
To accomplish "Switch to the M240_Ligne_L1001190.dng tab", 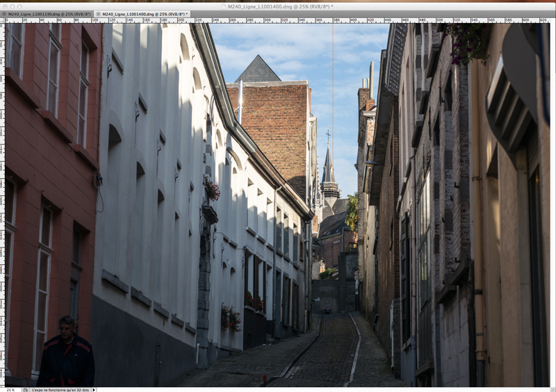I will click(49, 14).
